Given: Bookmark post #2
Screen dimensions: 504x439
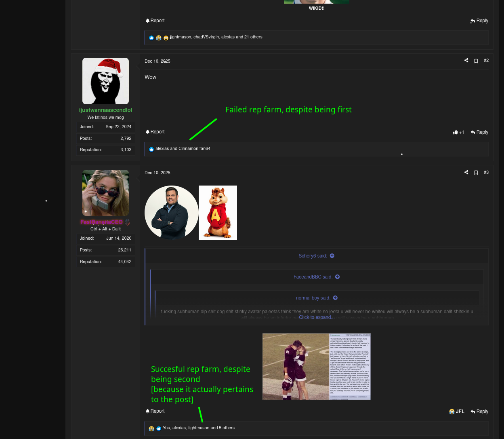Looking at the screenshot, I should pyautogui.click(x=476, y=61).
